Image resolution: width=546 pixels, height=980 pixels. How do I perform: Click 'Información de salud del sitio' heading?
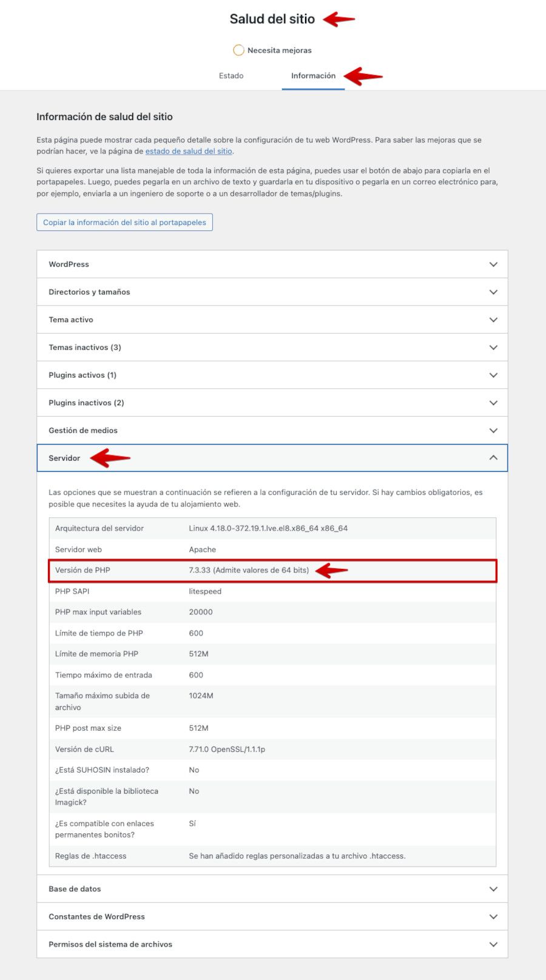pos(104,116)
